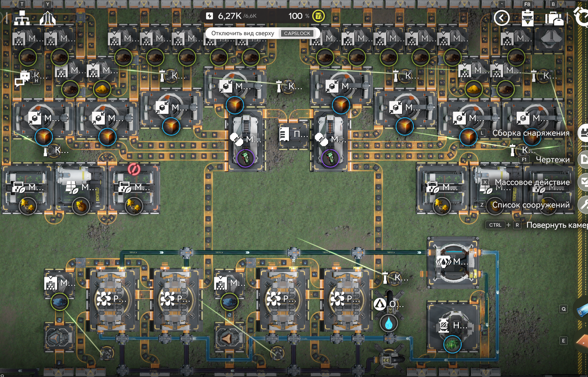Select the hexagon droplet М... building icon
This screenshot has width=588, height=377.
(x=443, y=261)
